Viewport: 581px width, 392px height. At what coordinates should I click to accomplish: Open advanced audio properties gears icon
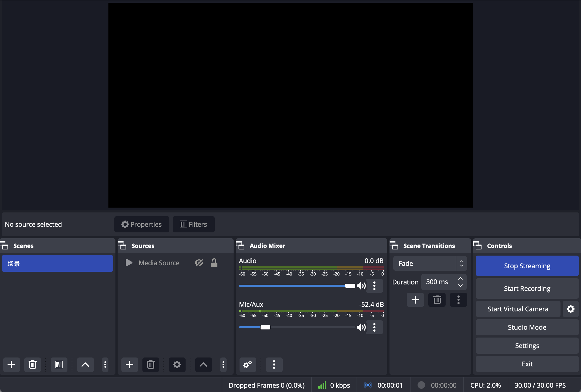pos(248,365)
